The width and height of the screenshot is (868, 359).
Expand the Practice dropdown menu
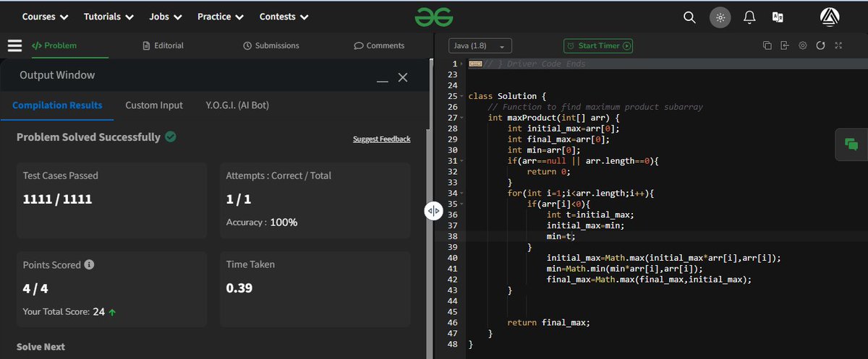coord(220,17)
